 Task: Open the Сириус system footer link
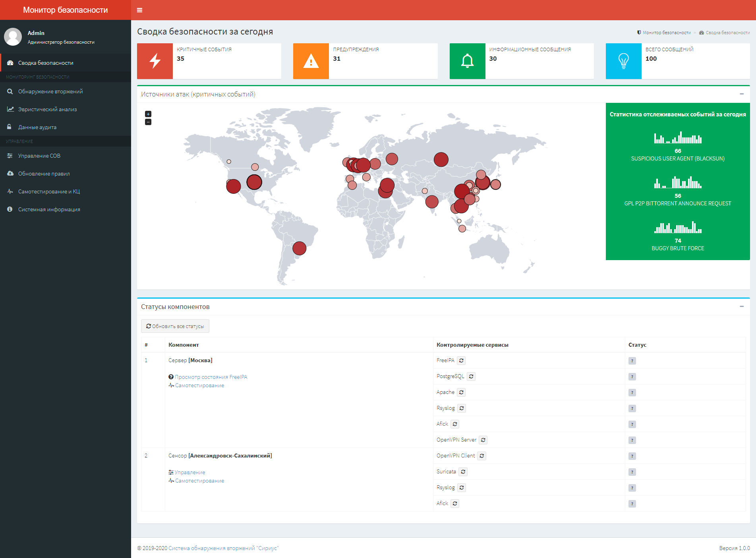click(x=224, y=548)
